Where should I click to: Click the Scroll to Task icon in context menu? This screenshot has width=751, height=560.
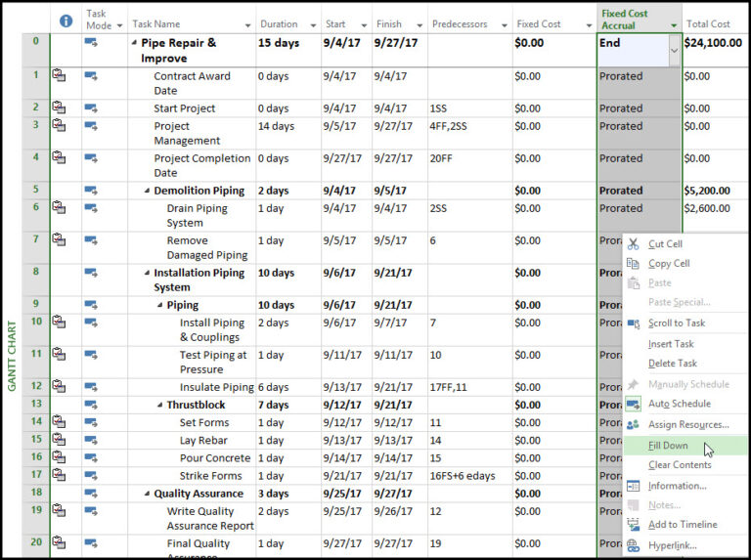click(634, 323)
